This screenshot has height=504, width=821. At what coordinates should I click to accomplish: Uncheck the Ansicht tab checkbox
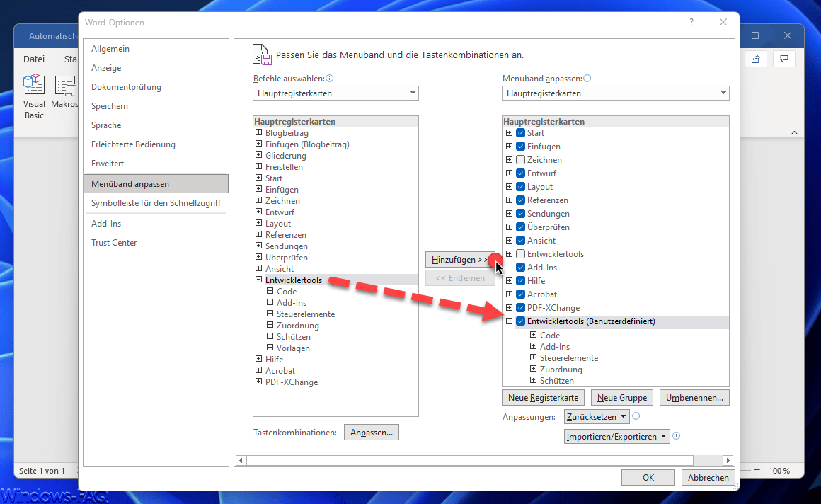pyautogui.click(x=520, y=241)
